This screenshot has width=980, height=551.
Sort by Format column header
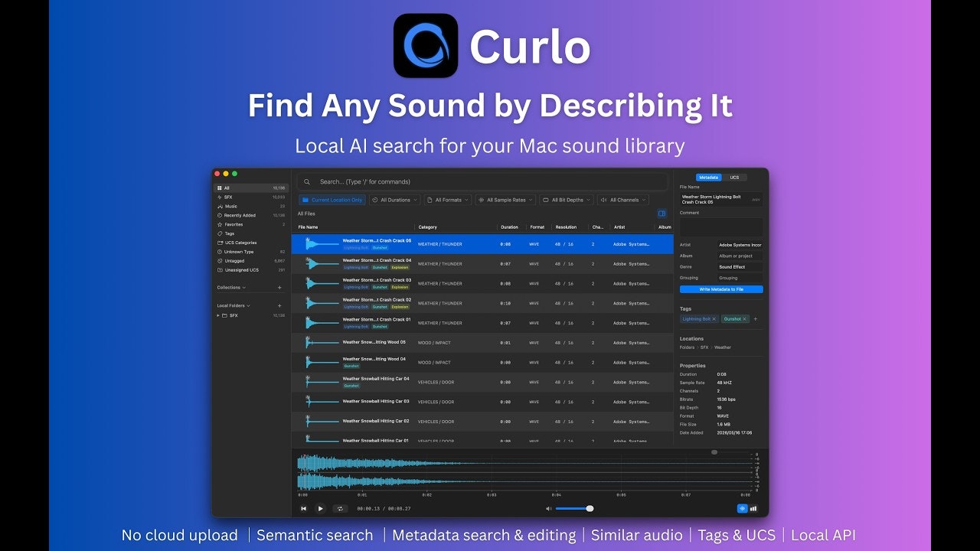[x=537, y=227]
